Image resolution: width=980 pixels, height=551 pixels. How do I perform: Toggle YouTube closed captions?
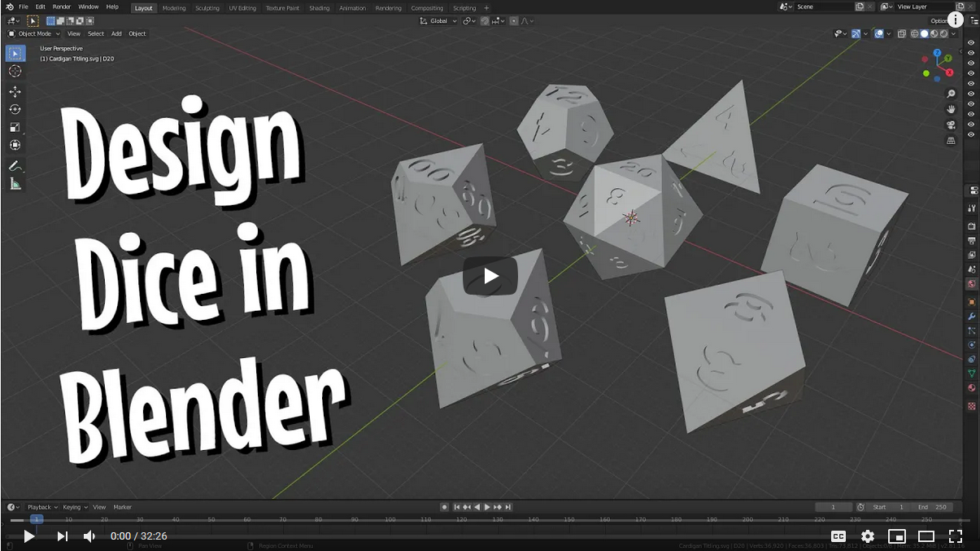point(838,536)
